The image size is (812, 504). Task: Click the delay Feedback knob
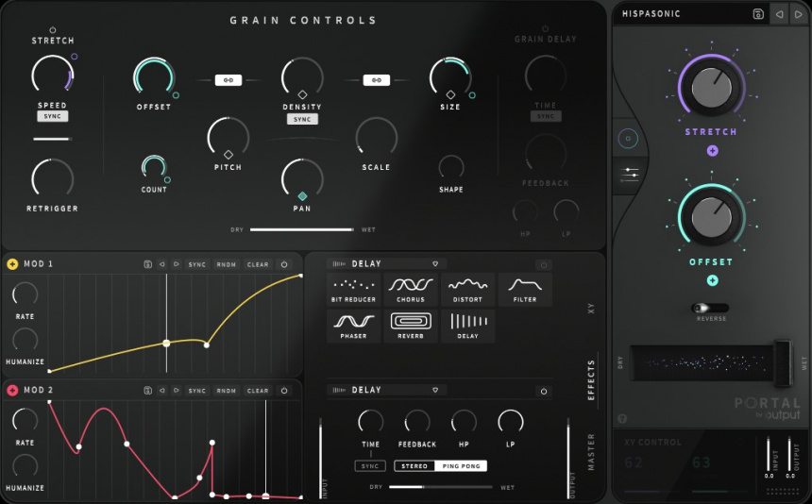(417, 422)
